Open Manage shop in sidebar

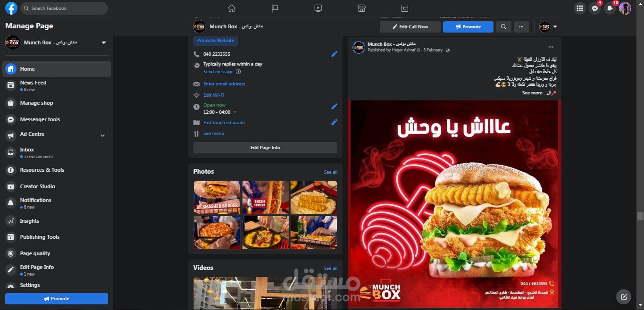[x=57, y=103]
